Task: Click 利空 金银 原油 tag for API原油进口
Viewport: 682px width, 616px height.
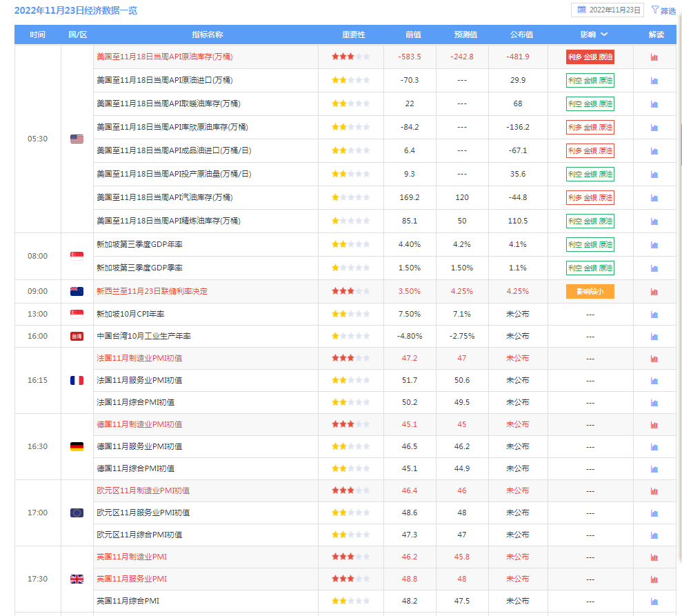Action: 590,81
